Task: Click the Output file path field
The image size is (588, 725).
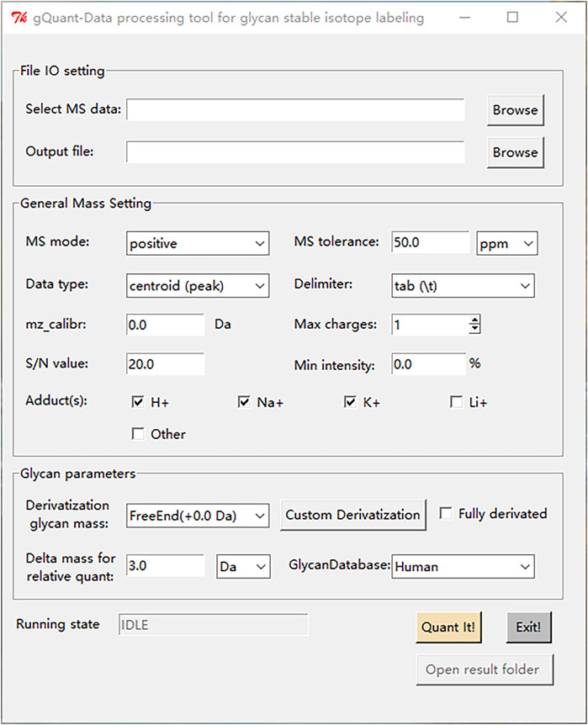Action: point(295,151)
